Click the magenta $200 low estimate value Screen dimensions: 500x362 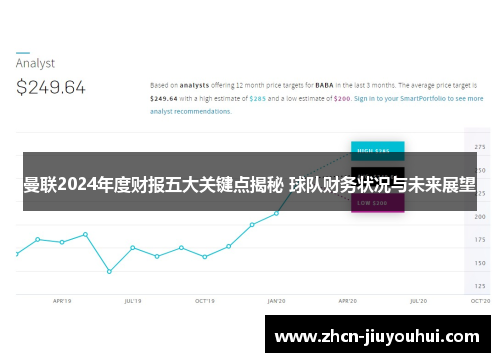pos(342,98)
